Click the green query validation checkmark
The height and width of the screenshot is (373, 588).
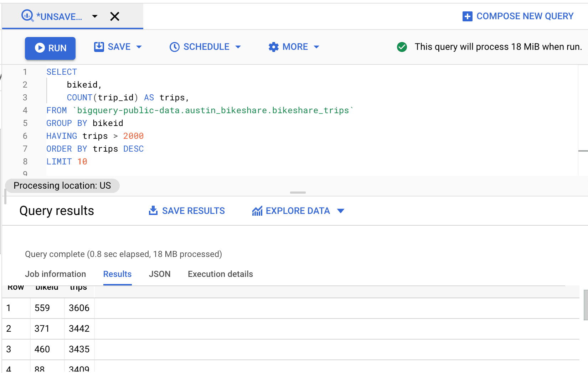coord(402,47)
